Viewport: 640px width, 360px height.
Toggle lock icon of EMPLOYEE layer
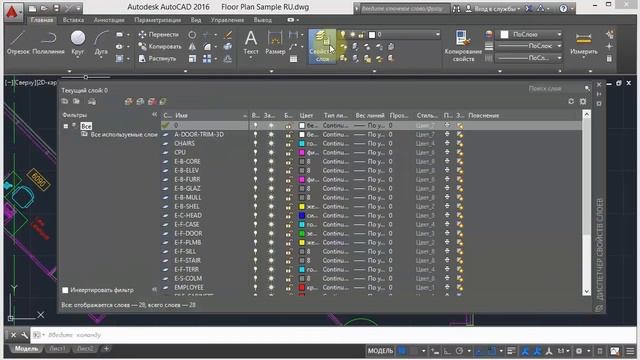[289, 287]
